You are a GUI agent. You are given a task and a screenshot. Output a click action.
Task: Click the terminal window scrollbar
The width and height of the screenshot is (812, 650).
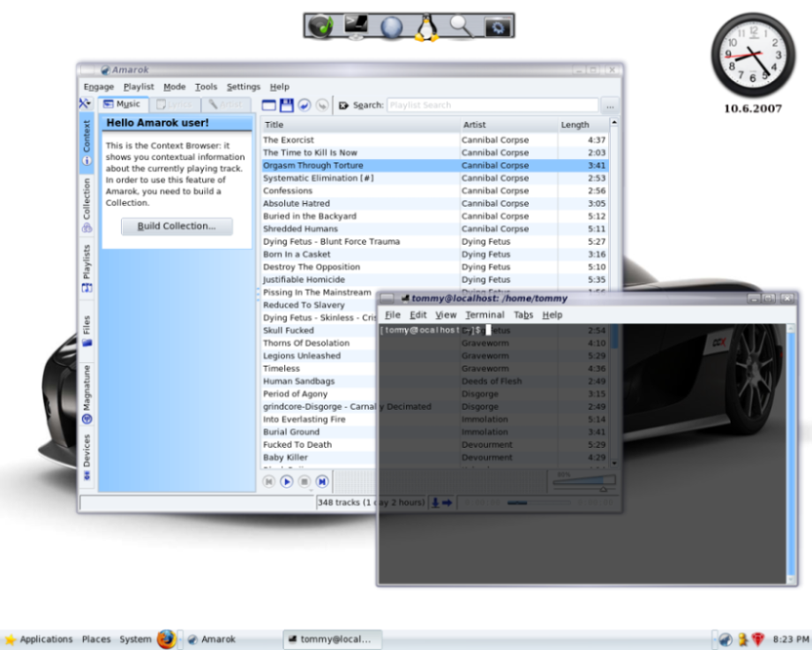tap(791, 454)
